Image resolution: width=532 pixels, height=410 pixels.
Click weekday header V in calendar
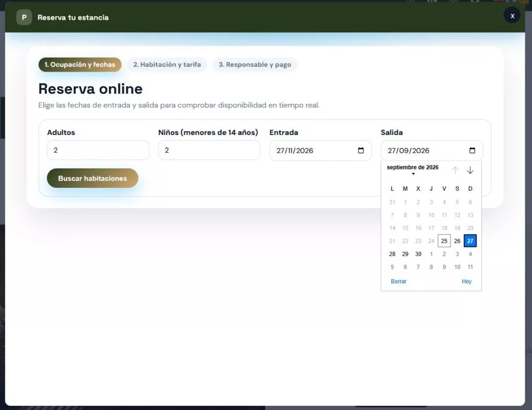coord(444,189)
